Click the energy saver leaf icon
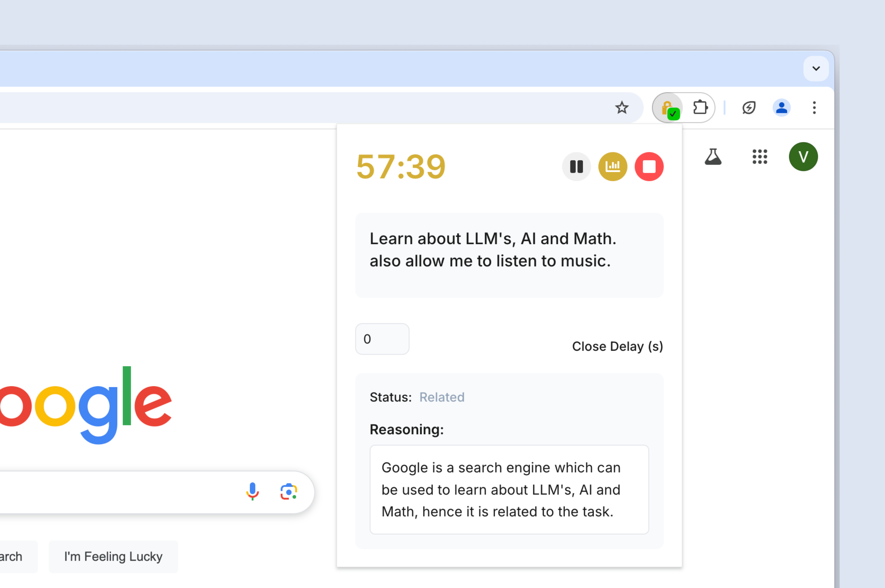Viewport: 885px width, 588px height. (748, 108)
